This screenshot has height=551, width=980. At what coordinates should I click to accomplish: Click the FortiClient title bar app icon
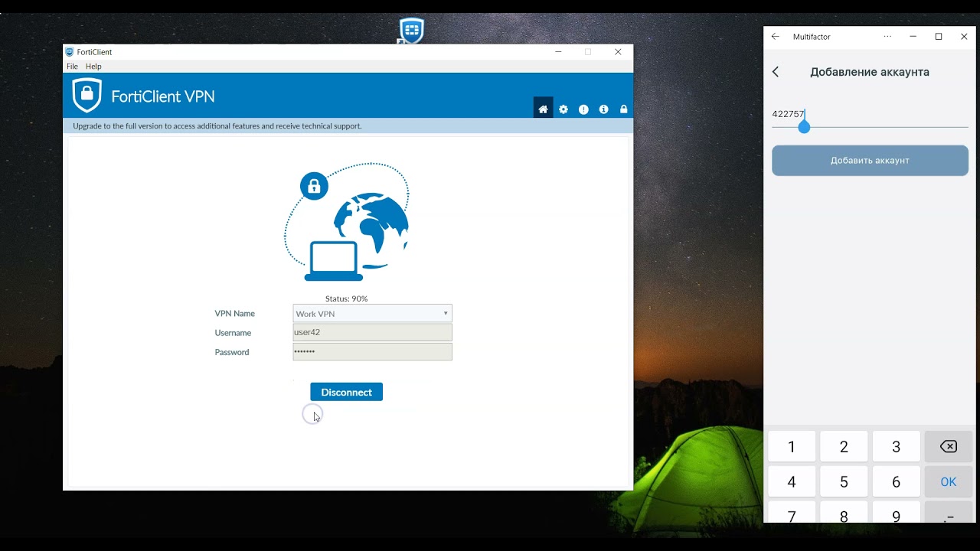pos(70,52)
